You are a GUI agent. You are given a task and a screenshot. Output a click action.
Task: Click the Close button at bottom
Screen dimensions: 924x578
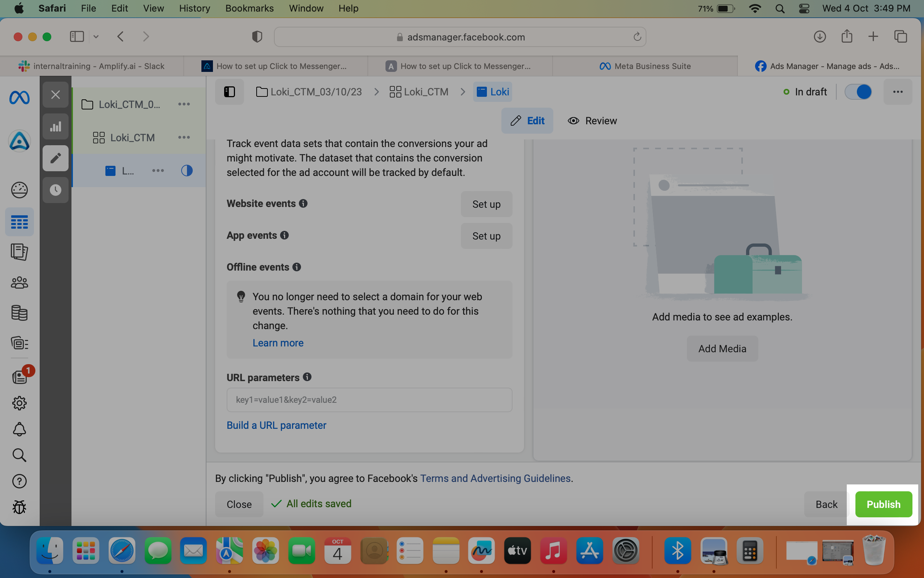click(x=239, y=504)
